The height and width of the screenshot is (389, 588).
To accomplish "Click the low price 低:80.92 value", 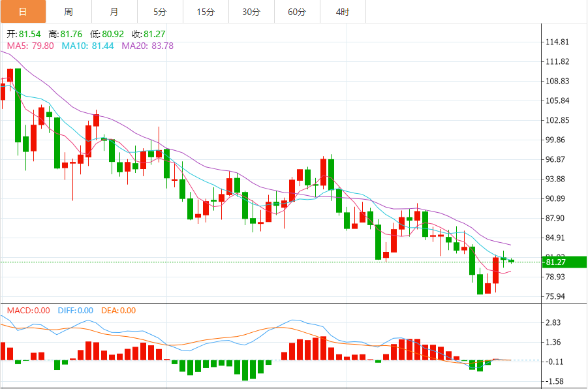I will click(107, 34).
